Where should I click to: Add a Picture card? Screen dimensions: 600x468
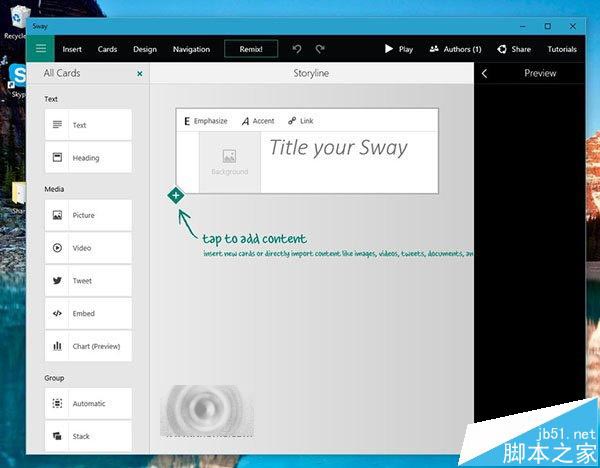coord(88,215)
